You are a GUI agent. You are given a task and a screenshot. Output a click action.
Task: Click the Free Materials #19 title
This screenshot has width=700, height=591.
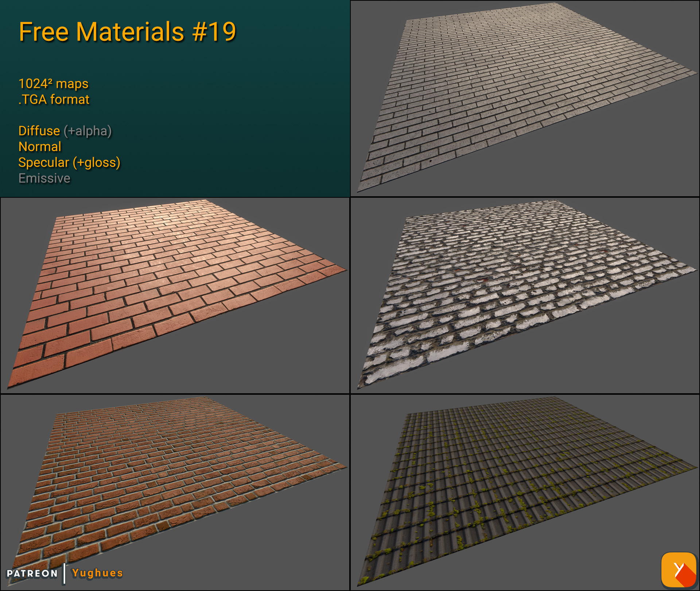tap(128, 32)
